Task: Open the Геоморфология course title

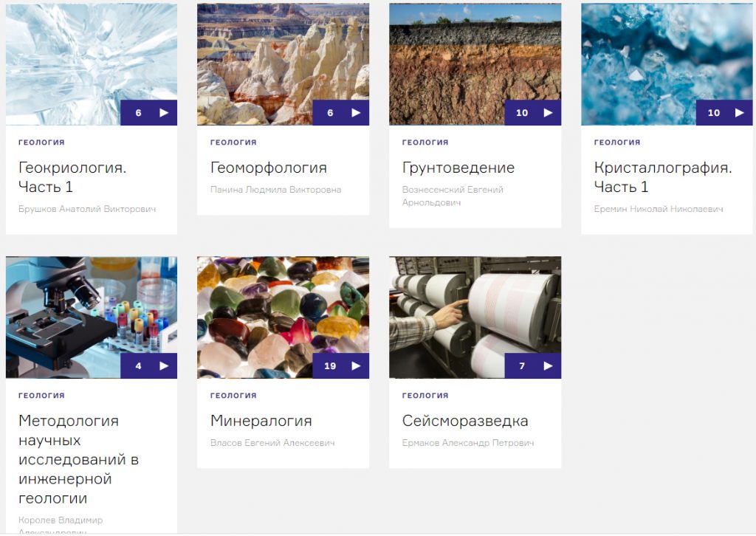Action: point(269,168)
